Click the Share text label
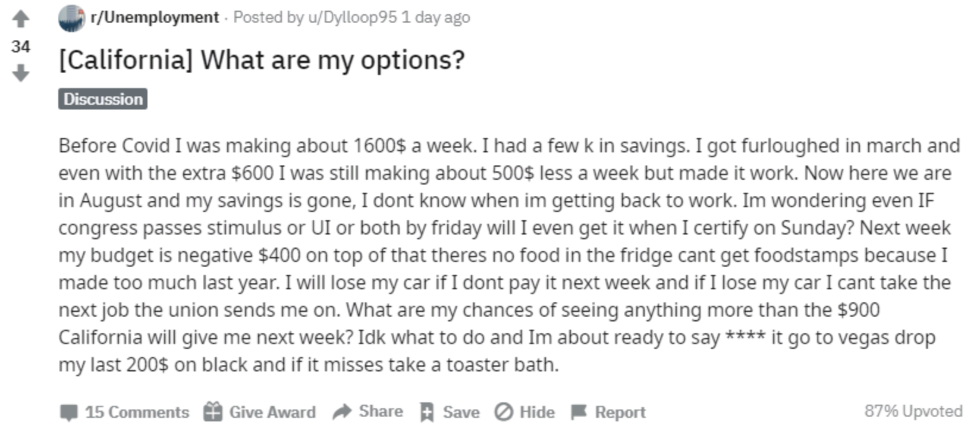 [381, 411]
